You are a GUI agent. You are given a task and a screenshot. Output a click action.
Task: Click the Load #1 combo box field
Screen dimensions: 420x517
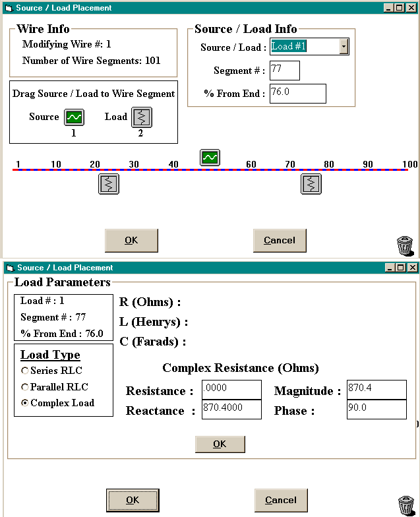(x=305, y=47)
